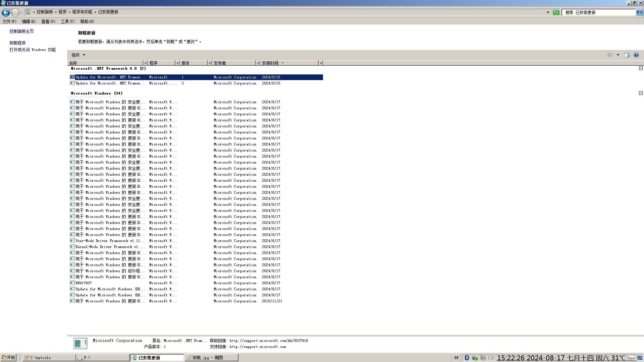
Task: Open the 工具(T) menu
Action: (x=68, y=21)
